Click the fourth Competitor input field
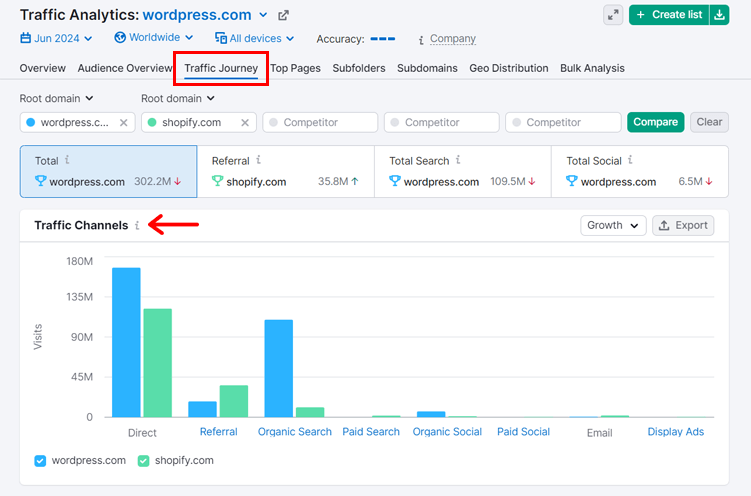This screenshot has width=751, height=496. (442, 123)
